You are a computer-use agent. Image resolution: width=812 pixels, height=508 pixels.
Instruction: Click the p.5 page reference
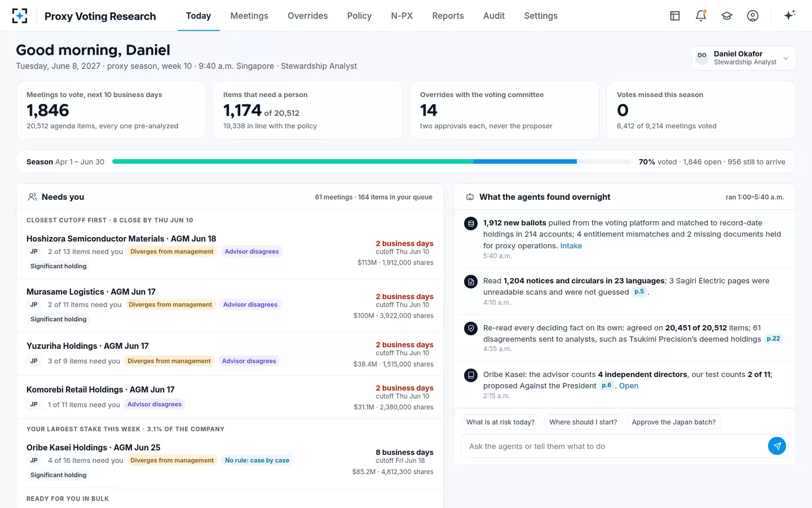(639, 292)
